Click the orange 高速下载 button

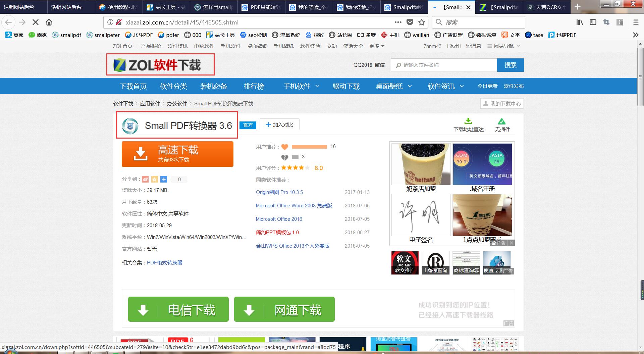pos(177,154)
